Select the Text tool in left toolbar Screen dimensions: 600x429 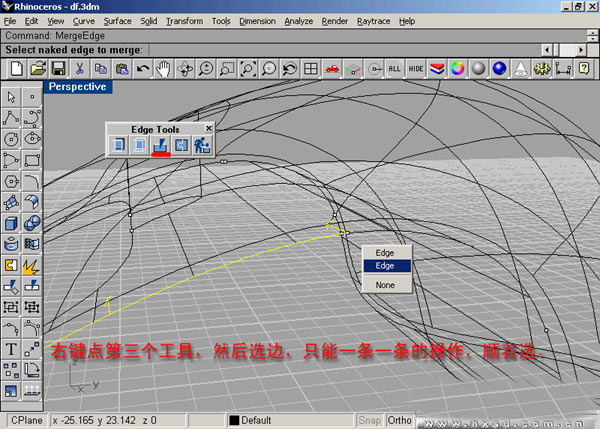click(11, 349)
